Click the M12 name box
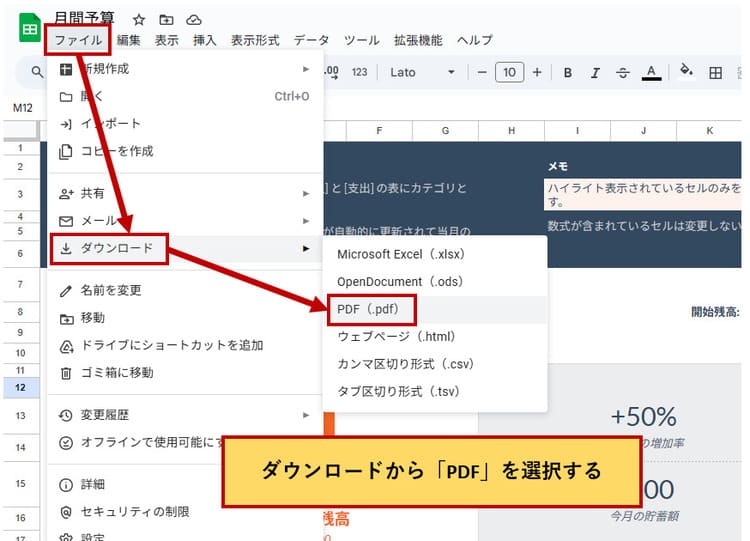Screen dimensions: 750x541 coord(22,108)
